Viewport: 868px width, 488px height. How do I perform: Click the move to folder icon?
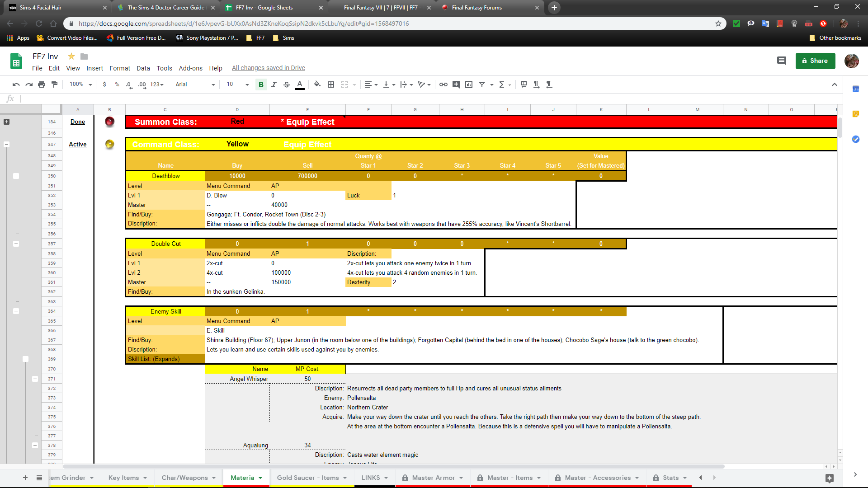point(84,56)
